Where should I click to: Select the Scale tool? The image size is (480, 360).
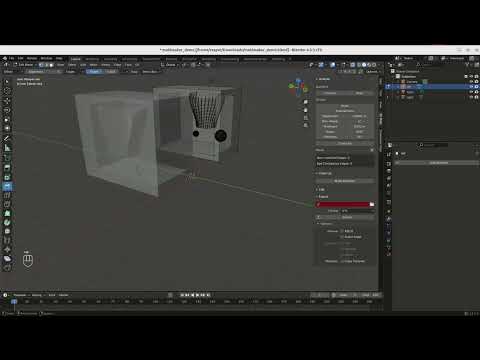pyautogui.click(x=7, y=119)
